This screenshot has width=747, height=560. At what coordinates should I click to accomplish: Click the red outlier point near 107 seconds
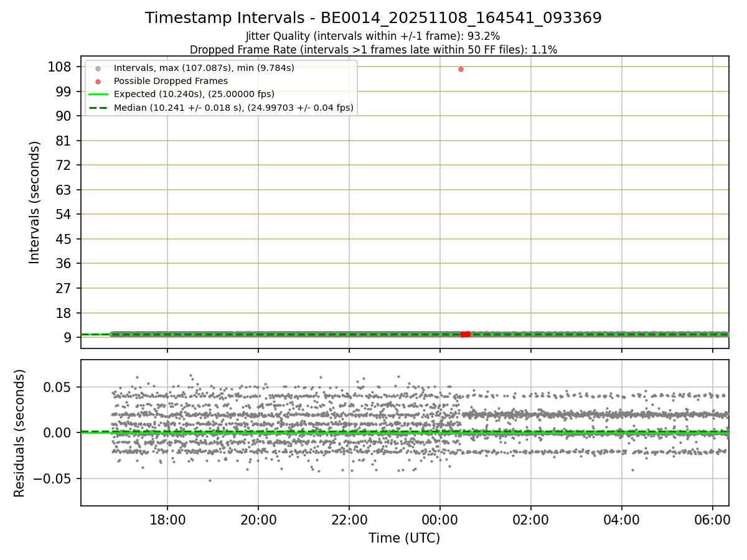461,69
